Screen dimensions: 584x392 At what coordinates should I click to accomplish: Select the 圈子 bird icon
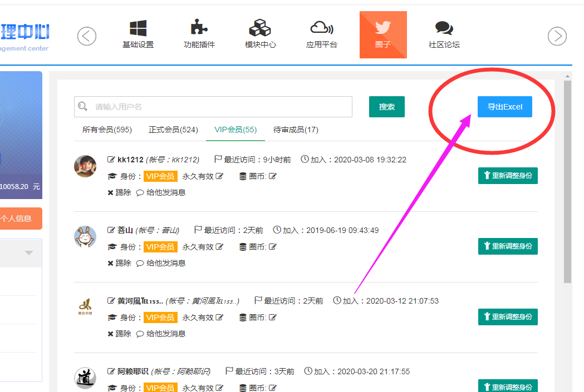pyautogui.click(x=382, y=28)
